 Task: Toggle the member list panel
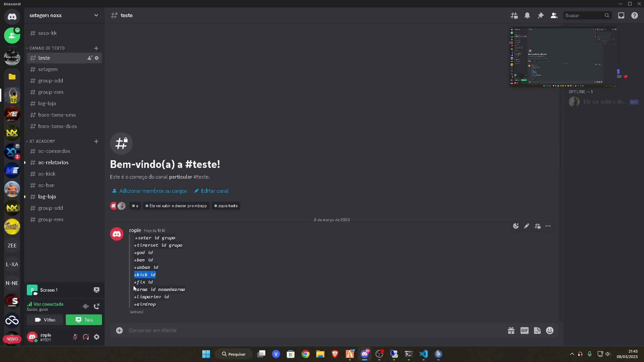point(554,15)
